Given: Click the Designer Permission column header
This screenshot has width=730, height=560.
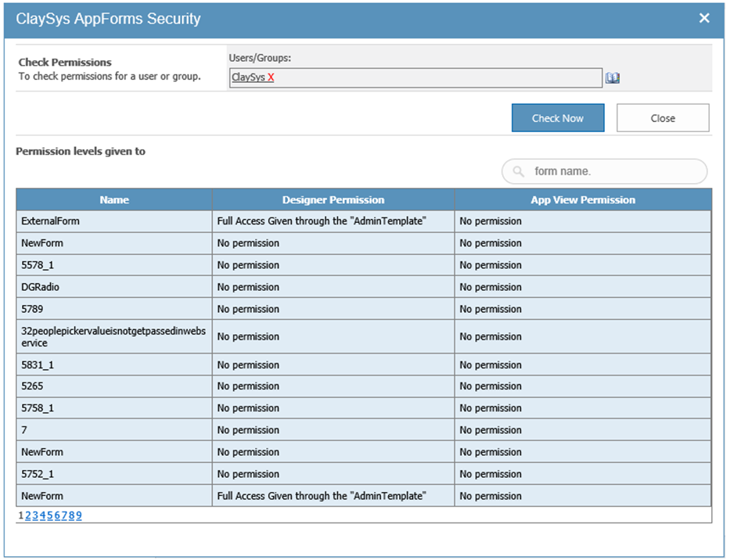Looking at the screenshot, I should coord(333,199).
